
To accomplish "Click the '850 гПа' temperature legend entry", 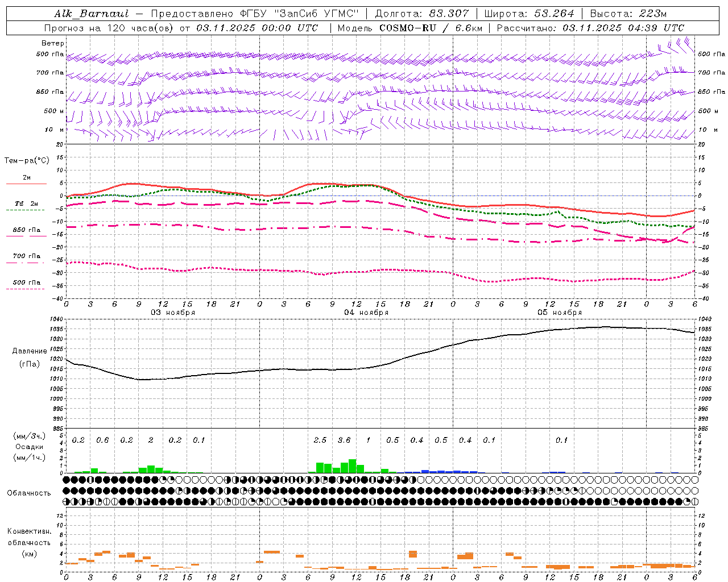I will [26, 230].
